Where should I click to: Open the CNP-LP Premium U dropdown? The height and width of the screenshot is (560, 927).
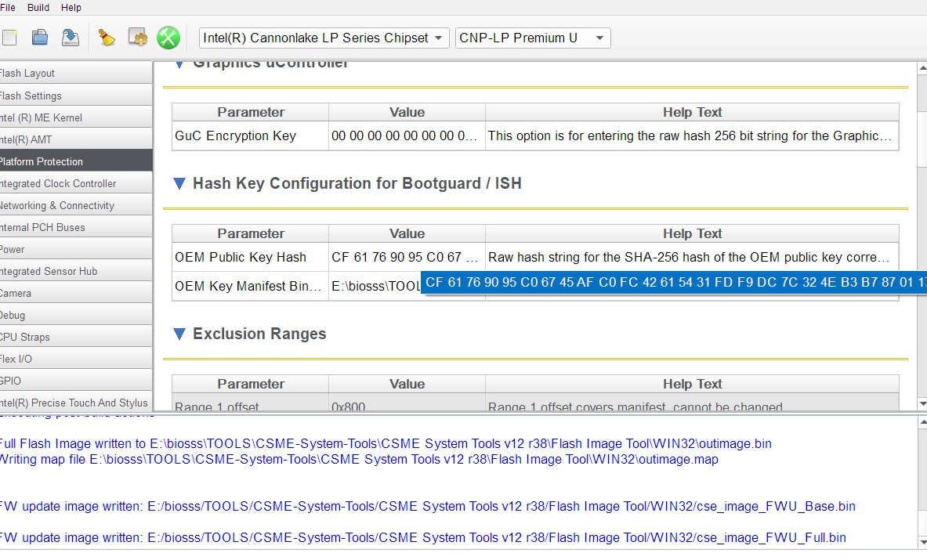pos(533,38)
